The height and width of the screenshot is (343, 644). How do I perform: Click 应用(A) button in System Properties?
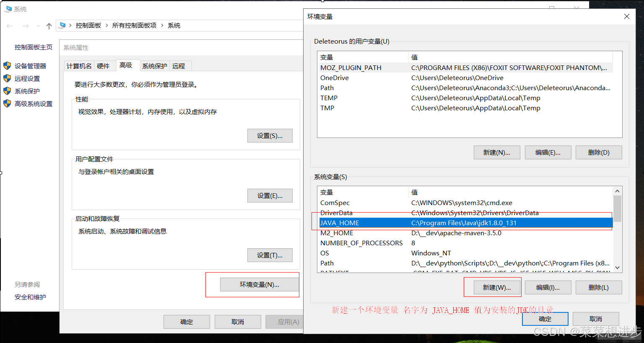[285, 322]
